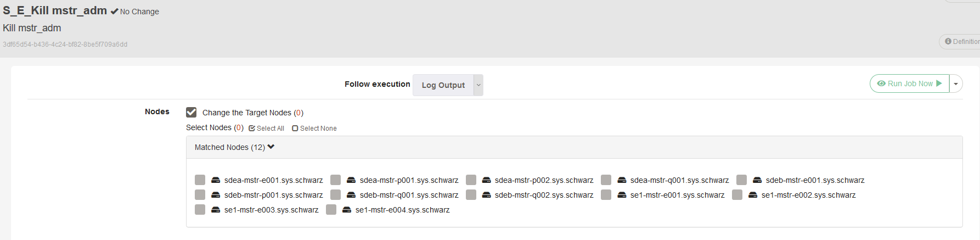980x240 pixels.
Task: Open the Log Output follow execution dropdown
Action: point(448,85)
